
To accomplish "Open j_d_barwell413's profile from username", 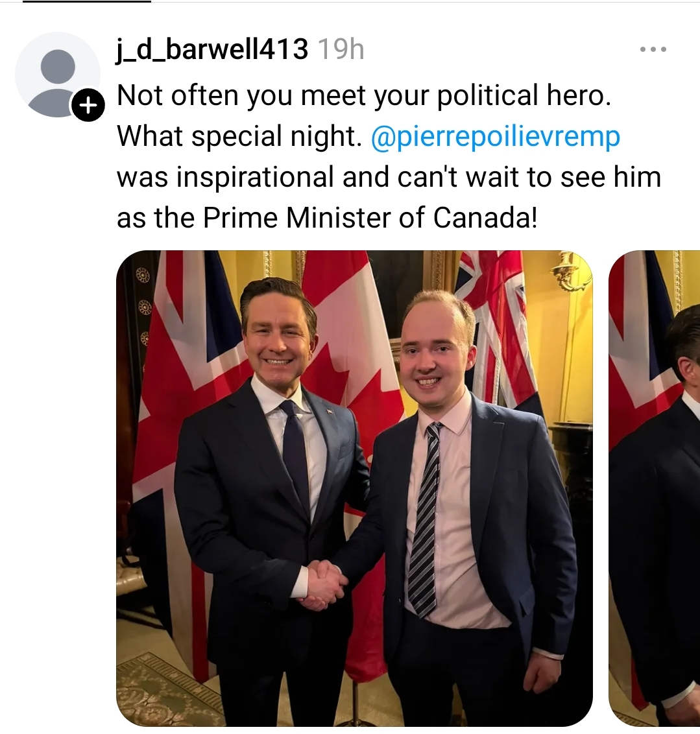I will pyautogui.click(x=212, y=49).
